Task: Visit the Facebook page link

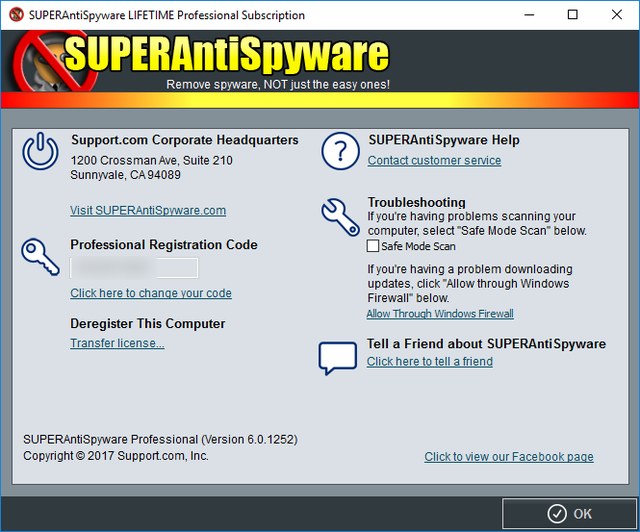Action: click(x=508, y=457)
